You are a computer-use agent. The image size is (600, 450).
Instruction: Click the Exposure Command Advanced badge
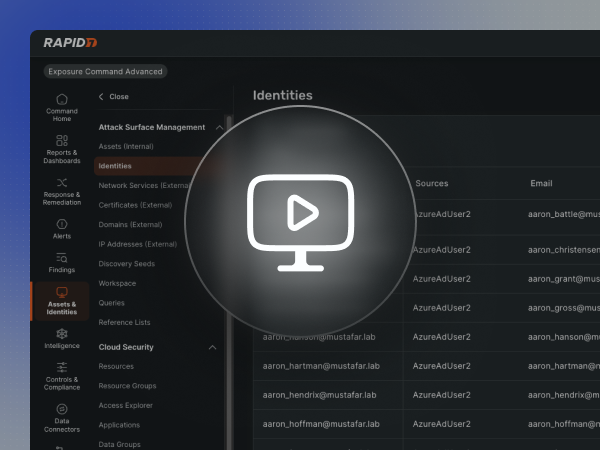tap(105, 71)
